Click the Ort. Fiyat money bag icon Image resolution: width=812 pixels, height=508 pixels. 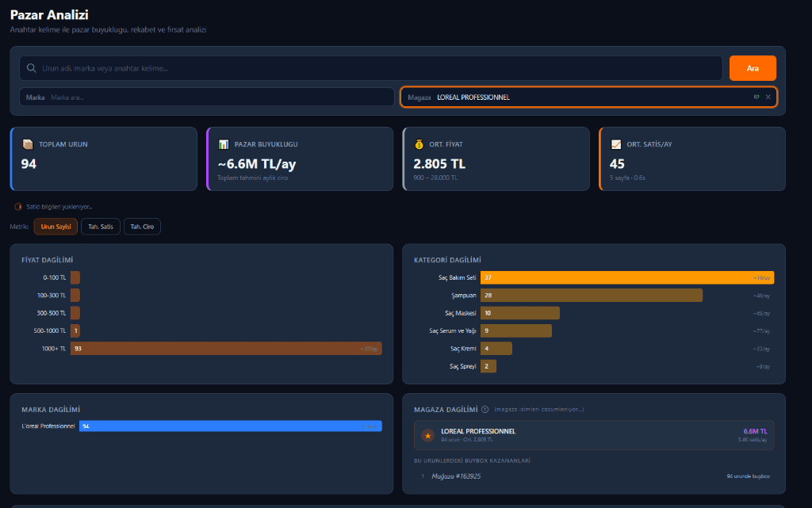click(x=419, y=144)
